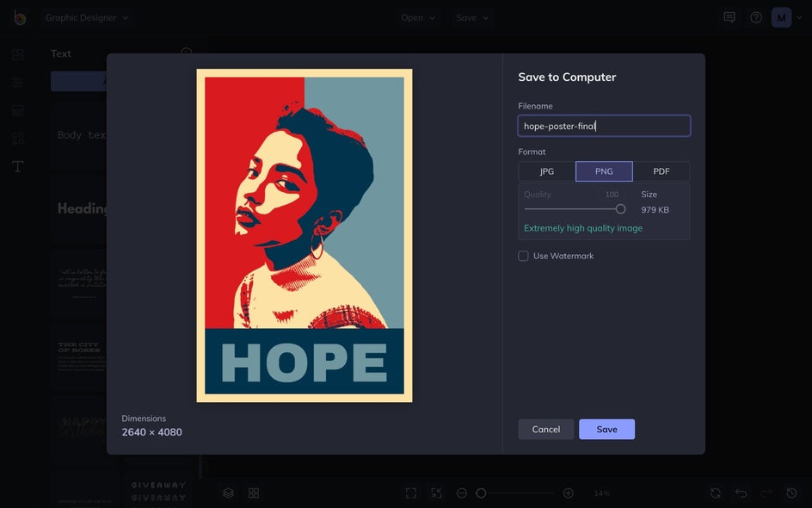Click the redo arrow icon
Viewport: 812px width, 508px height.
coord(766,493)
